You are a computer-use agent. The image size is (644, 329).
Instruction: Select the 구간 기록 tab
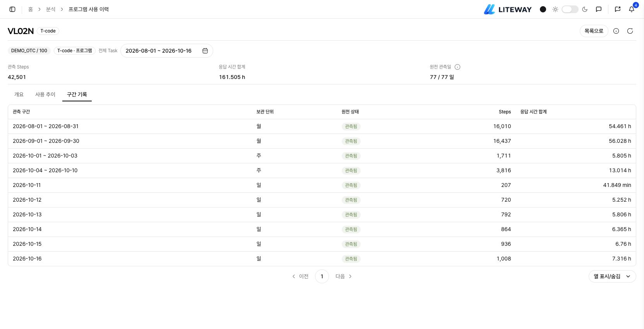(x=77, y=94)
